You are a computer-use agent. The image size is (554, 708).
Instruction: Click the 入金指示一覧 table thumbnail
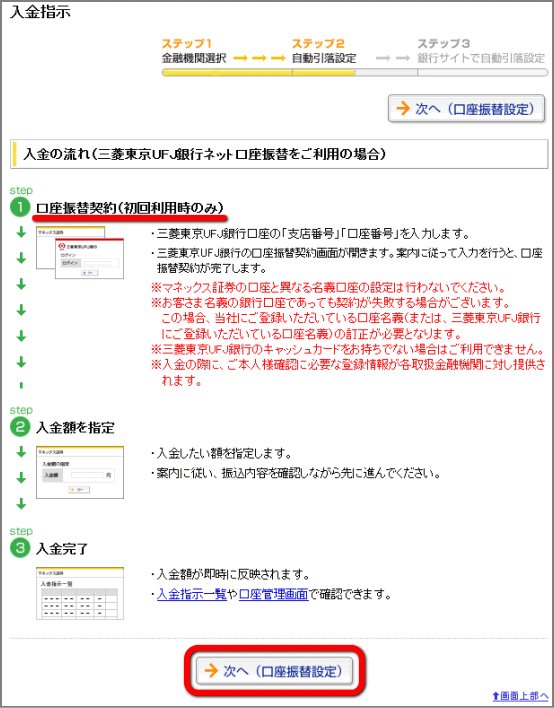[x=80, y=593]
